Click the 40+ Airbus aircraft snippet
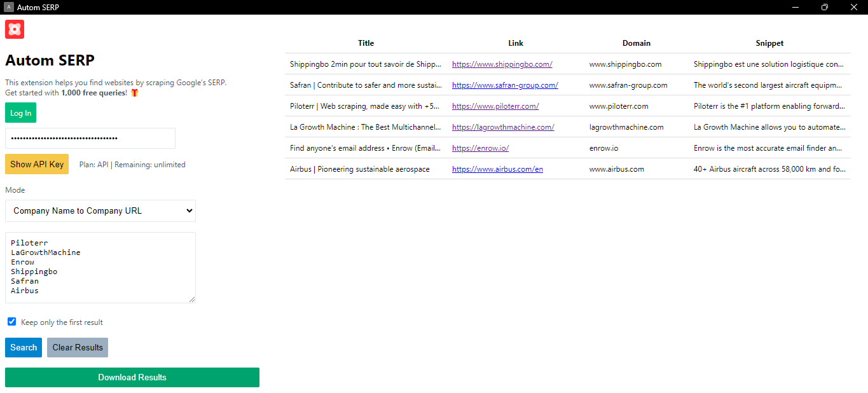Image resolution: width=868 pixels, height=393 pixels. 769,169
